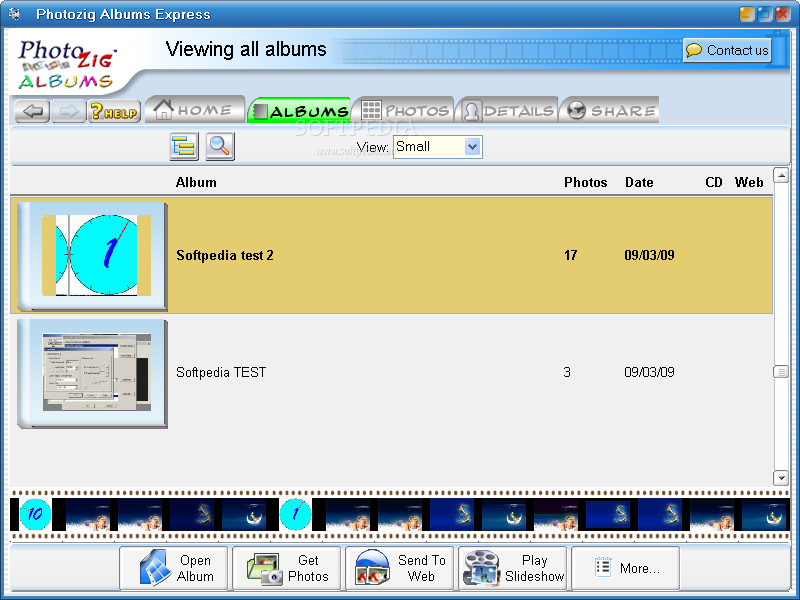Maximize the Photozig Albums Express window
Viewport: 800px width, 600px height.
(765, 14)
